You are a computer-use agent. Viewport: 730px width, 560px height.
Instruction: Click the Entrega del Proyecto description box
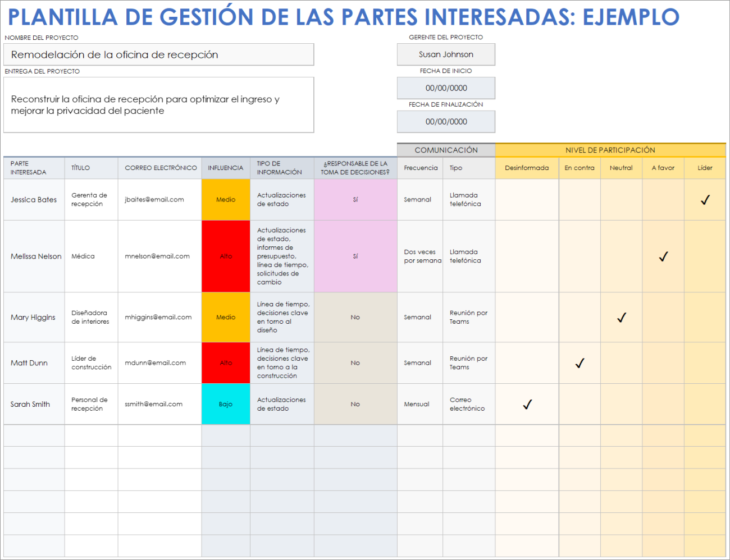pyautogui.click(x=159, y=105)
